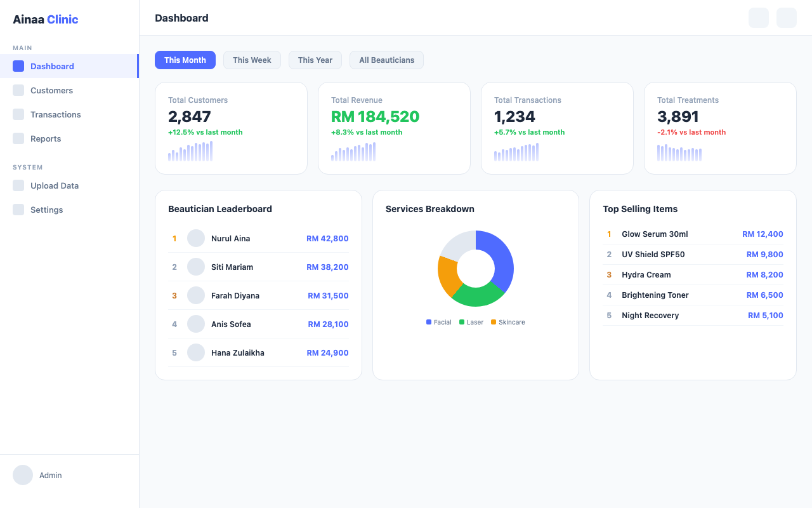Click the first header action icon
The height and width of the screenshot is (508, 812).
pos(758,18)
